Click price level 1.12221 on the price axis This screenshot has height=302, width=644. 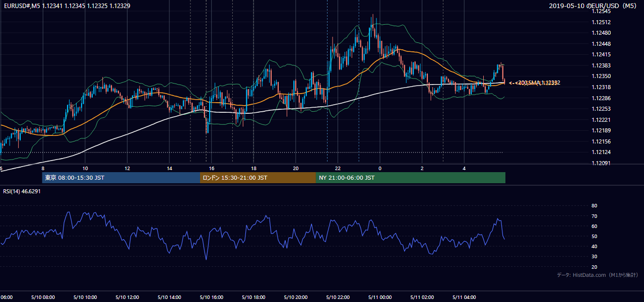pyautogui.click(x=601, y=120)
